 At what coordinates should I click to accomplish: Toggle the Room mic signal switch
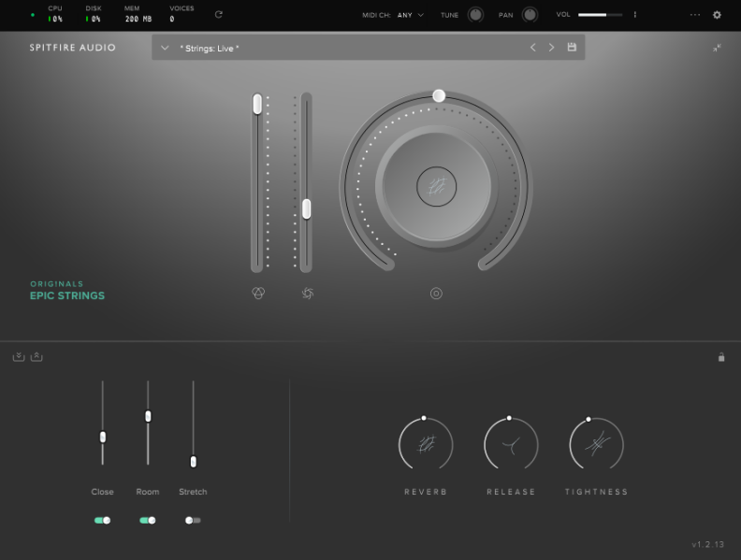tap(147, 520)
